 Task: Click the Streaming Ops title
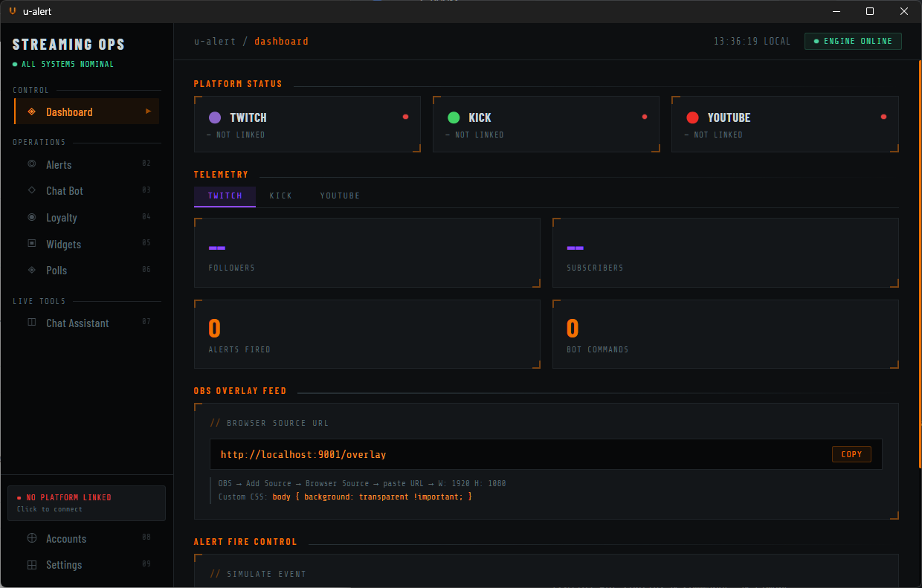coord(68,45)
